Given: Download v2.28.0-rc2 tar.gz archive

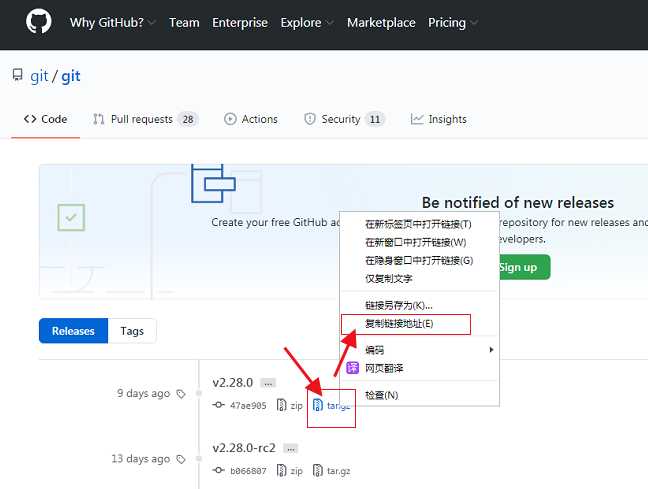Looking at the screenshot, I should (331, 471).
